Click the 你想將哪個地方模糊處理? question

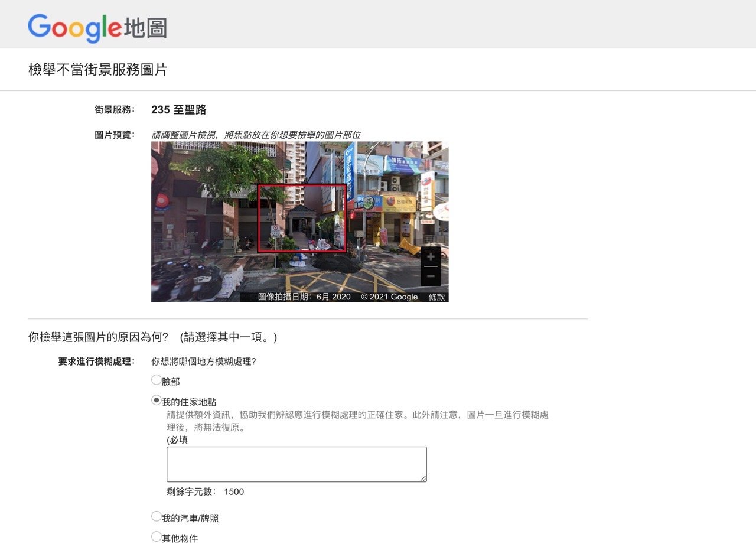[204, 362]
